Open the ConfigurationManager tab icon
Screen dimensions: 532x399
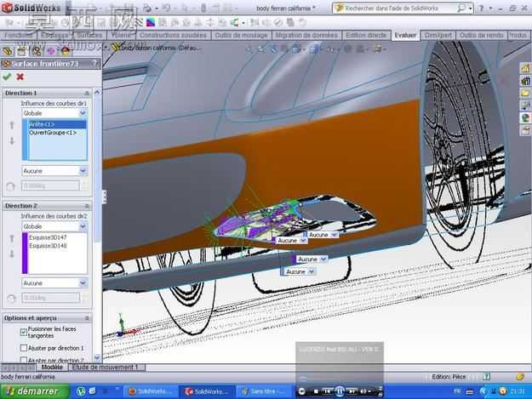click(36, 51)
